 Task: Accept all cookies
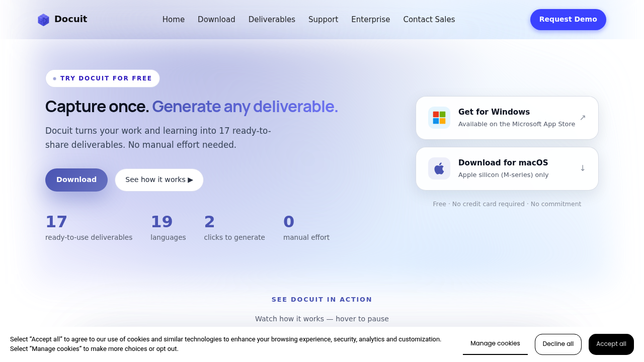click(611, 344)
